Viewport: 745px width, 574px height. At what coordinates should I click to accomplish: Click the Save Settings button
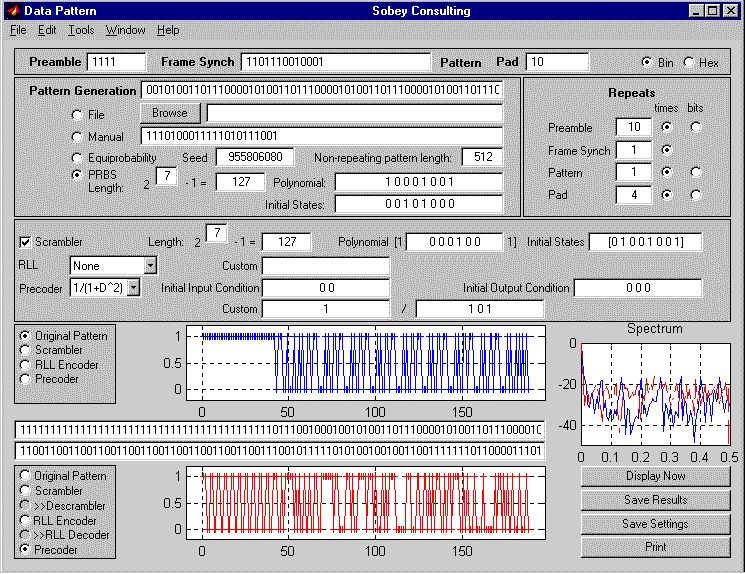pos(656,524)
